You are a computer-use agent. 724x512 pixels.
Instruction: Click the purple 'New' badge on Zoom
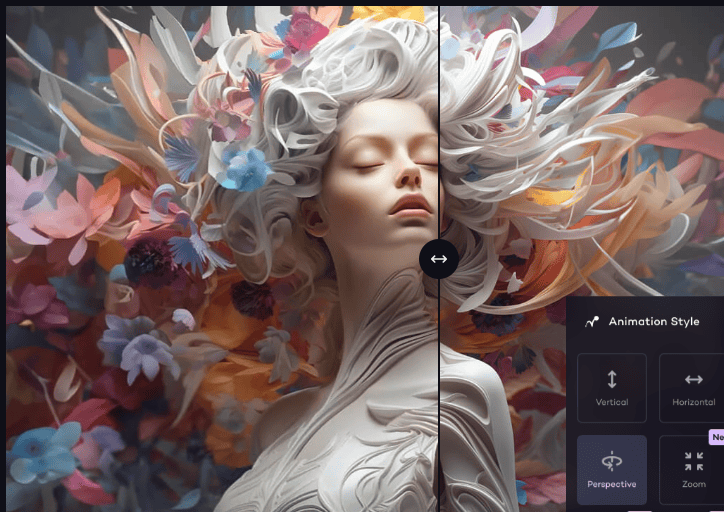(x=716, y=437)
